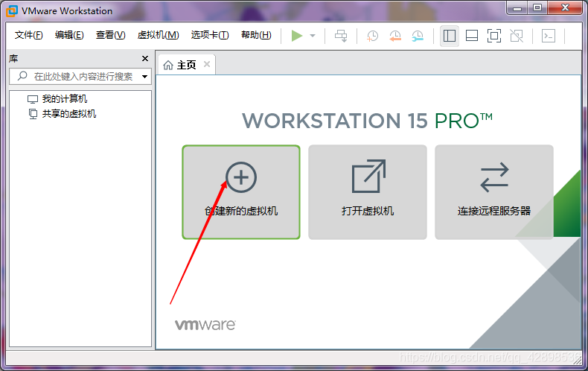The height and width of the screenshot is (371, 588).
Task: Open the 编辑(E) menu
Action: coord(69,35)
